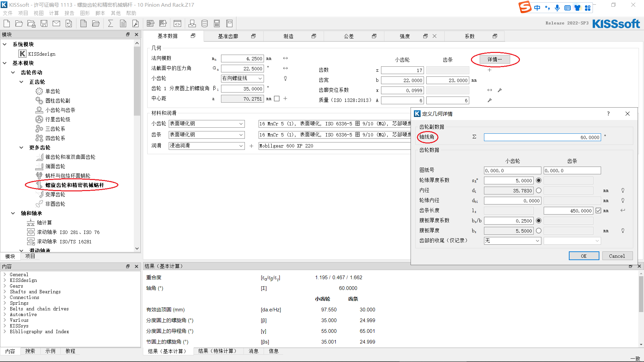Generate a report using the document icon
This screenshot has height=362, width=644.
tap(123, 23)
